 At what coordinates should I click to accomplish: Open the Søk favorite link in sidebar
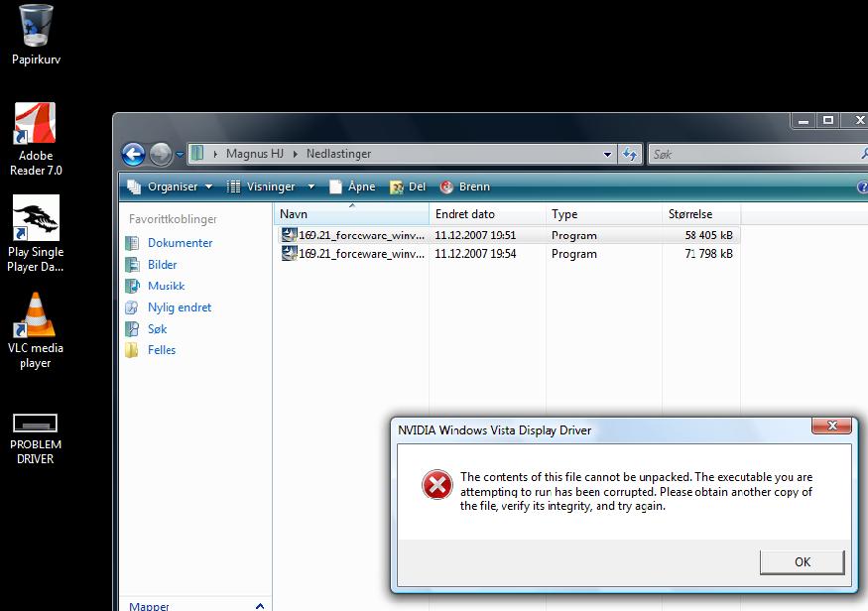157,328
